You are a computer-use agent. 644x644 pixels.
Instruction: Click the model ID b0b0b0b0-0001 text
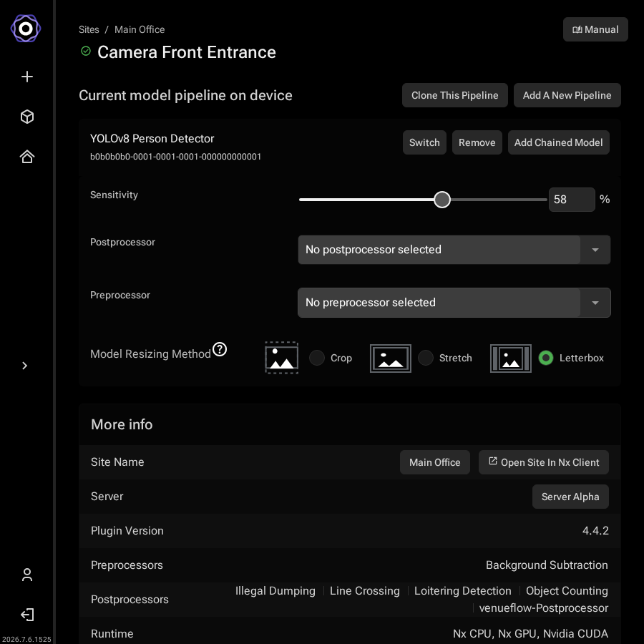tap(175, 157)
